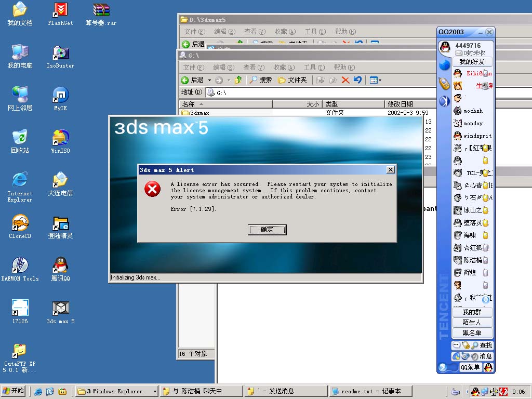Open the back-history arrow beside 后退 in G:\
Image resolution: width=532 pixels, height=399 pixels.
coord(209,81)
